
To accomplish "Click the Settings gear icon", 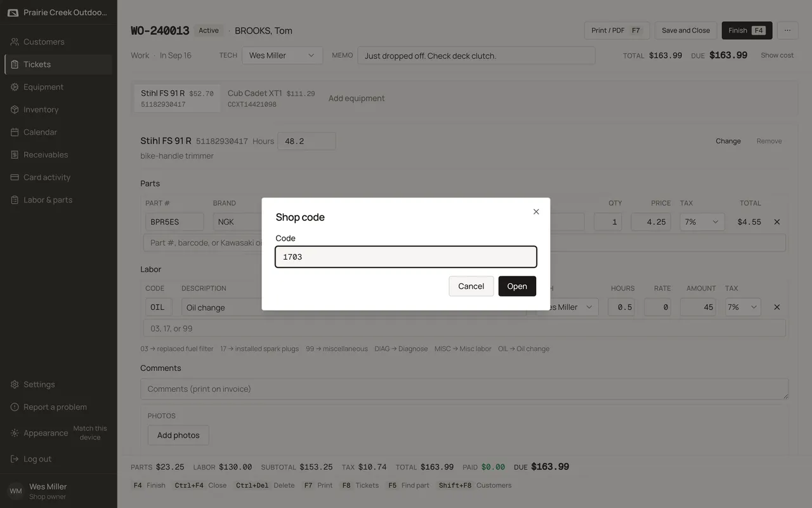I will [x=15, y=384].
